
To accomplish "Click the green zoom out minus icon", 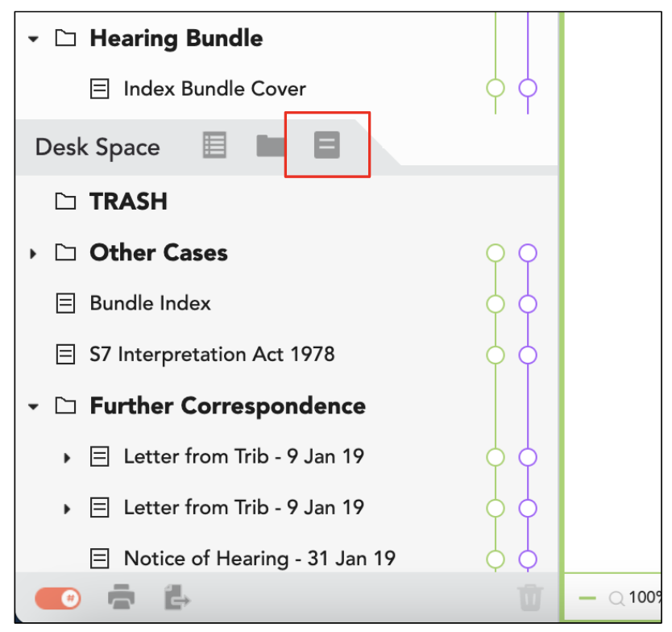I will click(x=587, y=598).
